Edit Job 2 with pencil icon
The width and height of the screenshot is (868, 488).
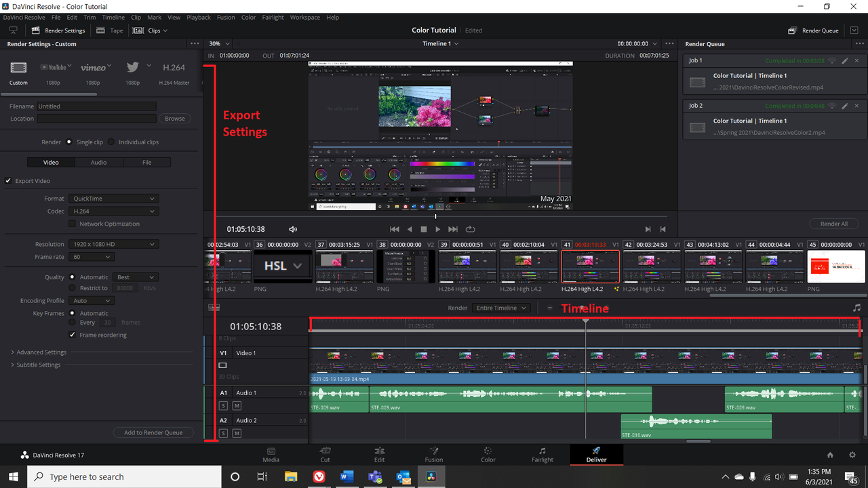pos(845,106)
